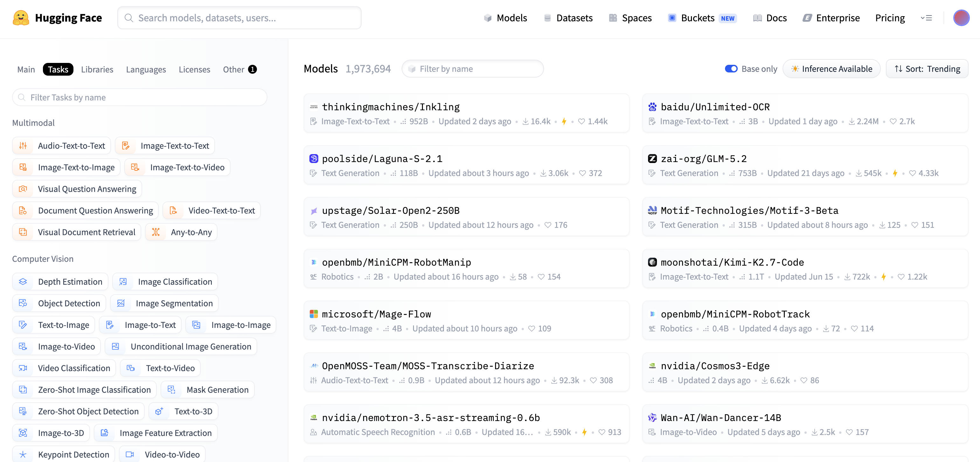The width and height of the screenshot is (980, 462).
Task: Switch to the Libraries tab
Action: [97, 70]
